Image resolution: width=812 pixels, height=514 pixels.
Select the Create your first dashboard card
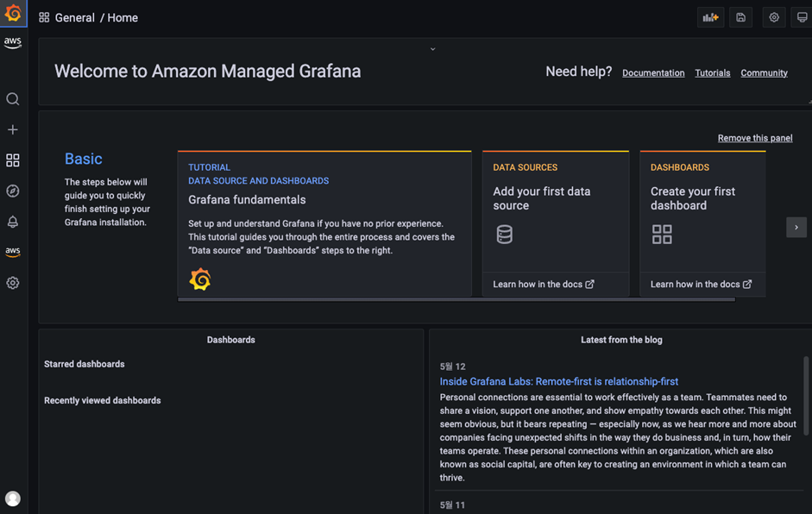[x=702, y=223]
